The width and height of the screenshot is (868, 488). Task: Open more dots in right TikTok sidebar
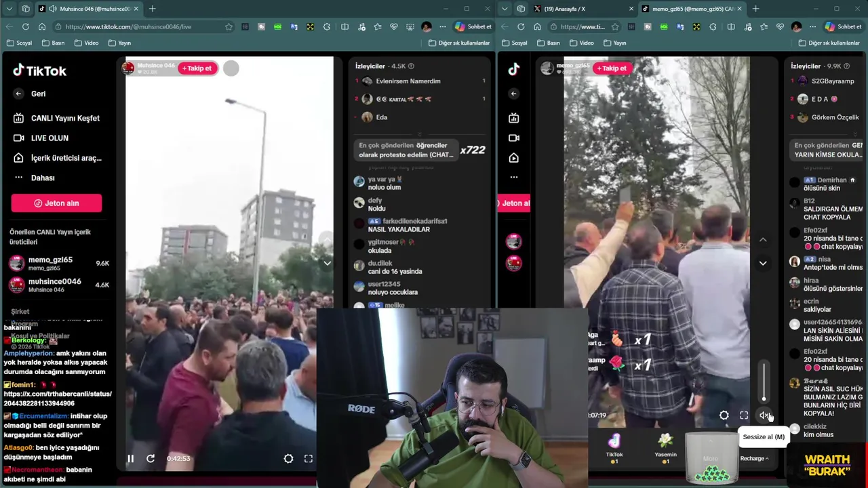[x=513, y=178]
